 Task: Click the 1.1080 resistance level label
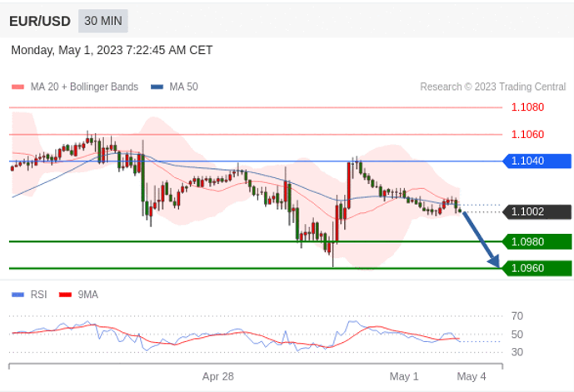[x=527, y=107]
